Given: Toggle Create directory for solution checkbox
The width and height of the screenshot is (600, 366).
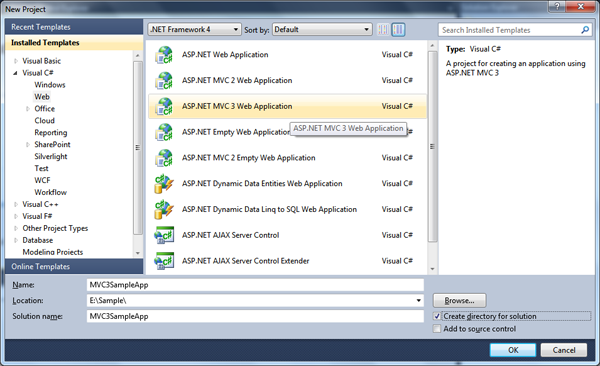Looking at the screenshot, I should 437,316.
